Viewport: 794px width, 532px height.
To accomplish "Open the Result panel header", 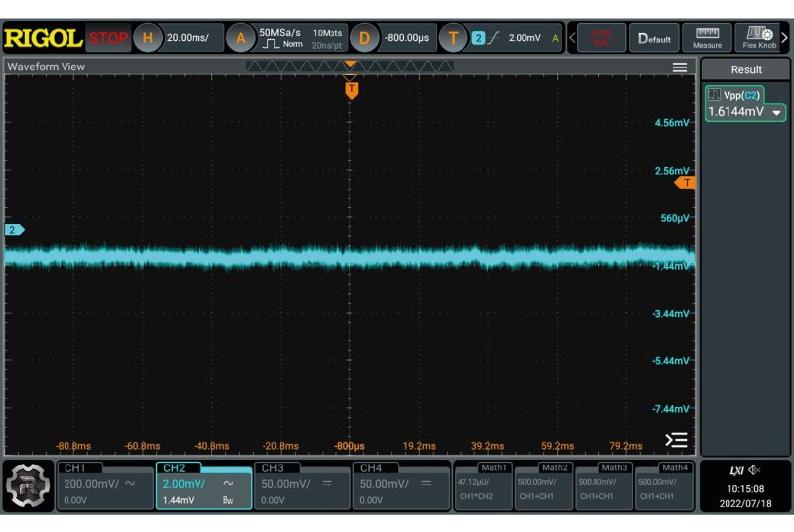I will [745, 69].
